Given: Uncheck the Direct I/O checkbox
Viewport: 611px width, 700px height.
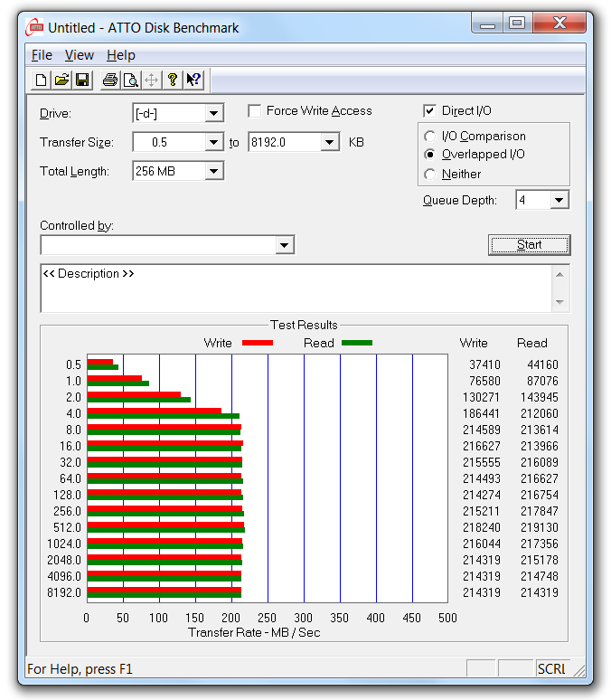Looking at the screenshot, I should click(x=429, y=111).
